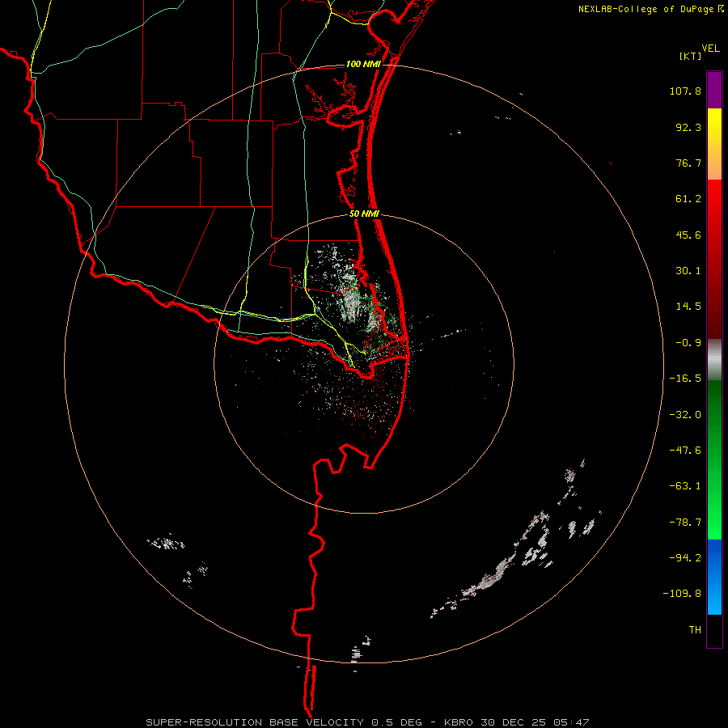Click the 107.8 legend value
This screenshot has height=728, width=728.
click(x=685, y=91)
